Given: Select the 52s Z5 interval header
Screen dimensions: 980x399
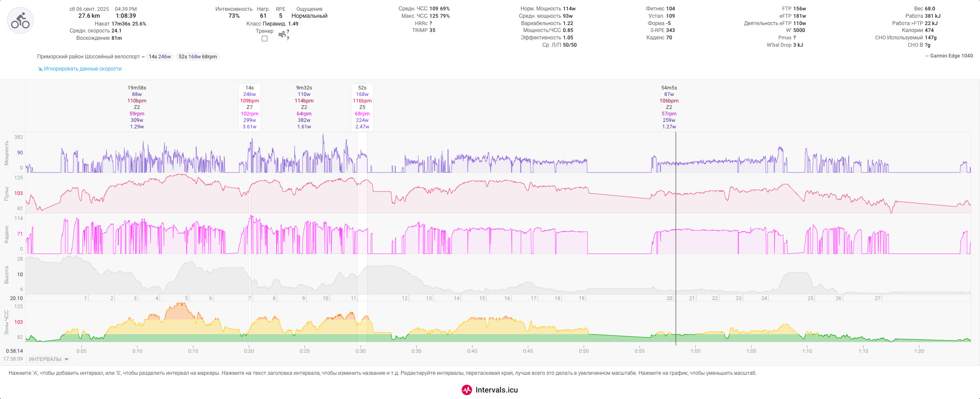Looking at the screenshot, I should pyautogui.click(x=362, y=107).
